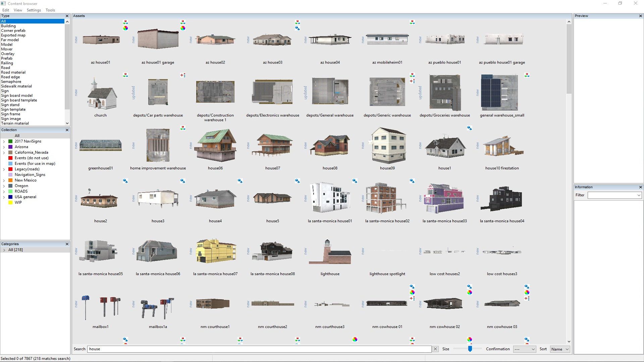
Task: Click the cubes icon on church thumbnail
Action: 125,75
